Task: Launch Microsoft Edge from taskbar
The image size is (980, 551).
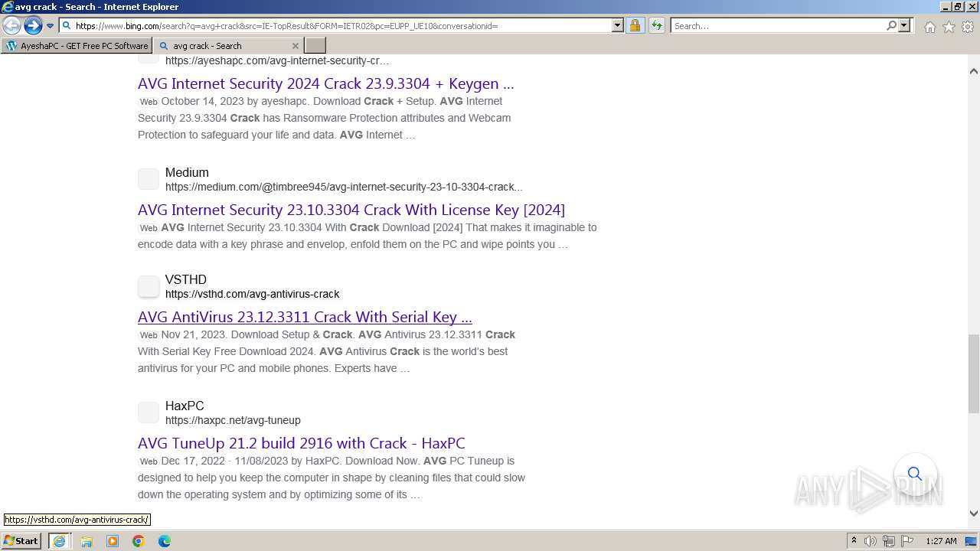Action: [165, 541]
